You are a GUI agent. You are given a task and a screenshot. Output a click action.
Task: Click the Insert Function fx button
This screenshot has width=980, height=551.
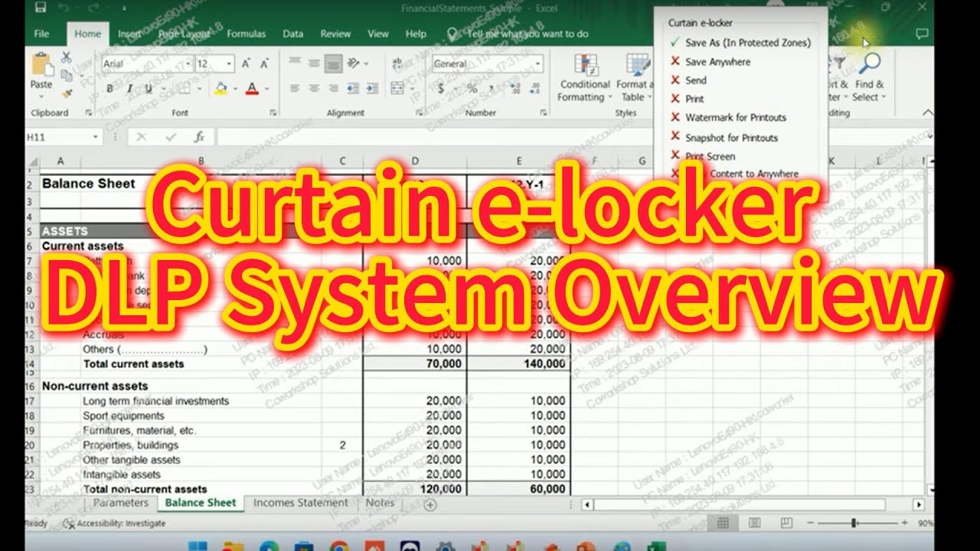click(199, 137)
